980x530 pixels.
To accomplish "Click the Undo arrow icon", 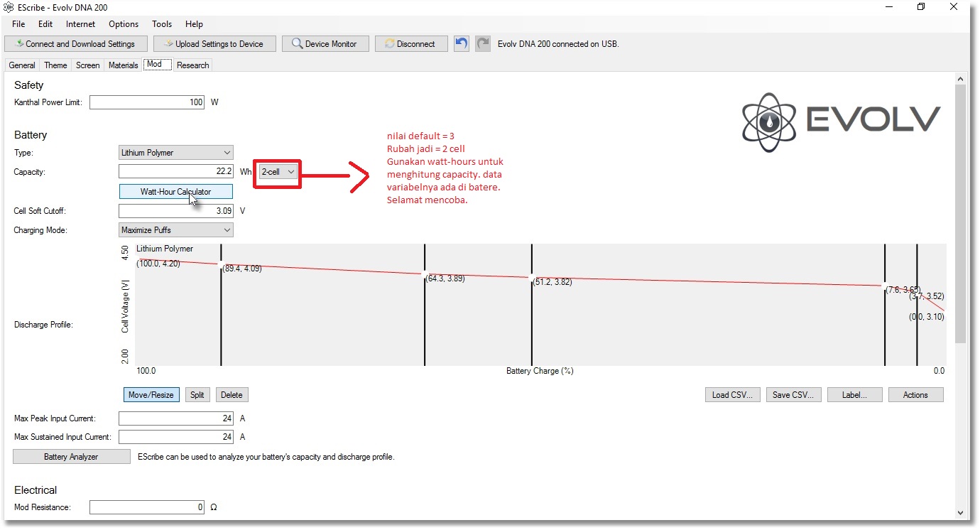I will [x=462, y=43].
